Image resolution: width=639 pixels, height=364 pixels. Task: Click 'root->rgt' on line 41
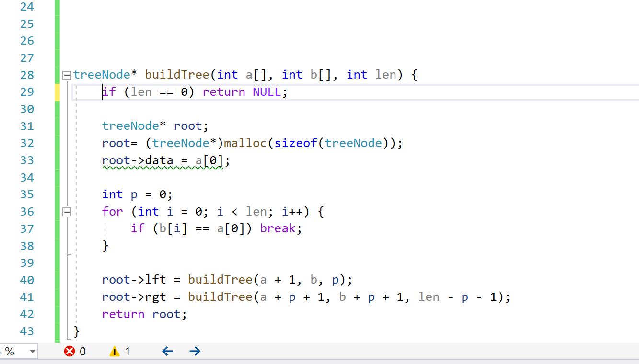[134, 297]
